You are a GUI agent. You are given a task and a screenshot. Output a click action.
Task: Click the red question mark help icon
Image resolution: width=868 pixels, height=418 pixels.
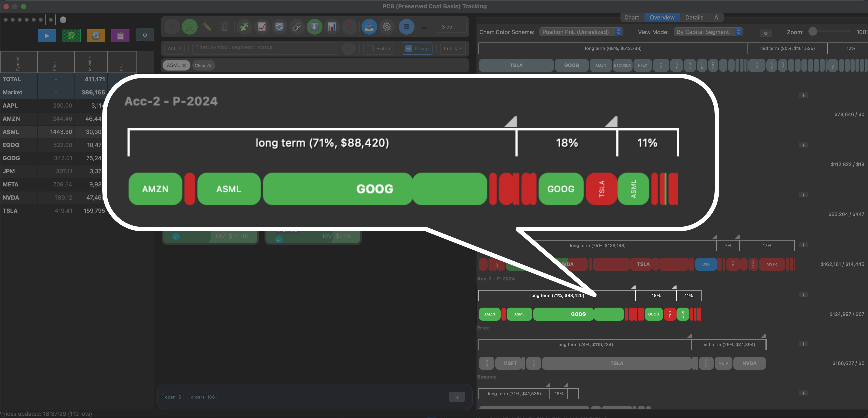point(349,27)
